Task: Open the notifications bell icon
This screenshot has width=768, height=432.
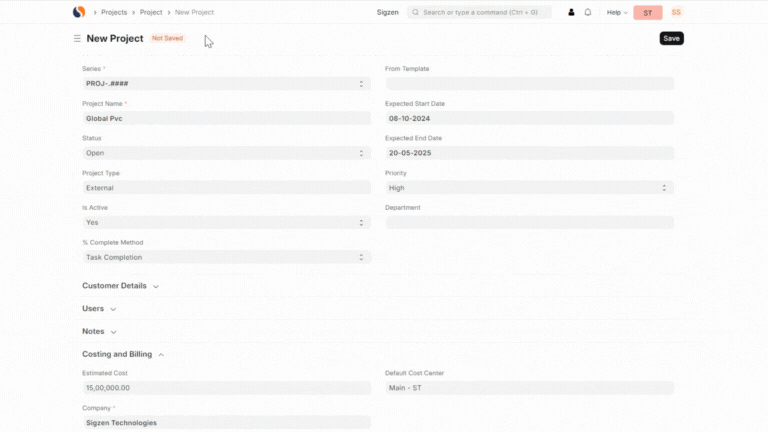Action: (x=588, y=13)
